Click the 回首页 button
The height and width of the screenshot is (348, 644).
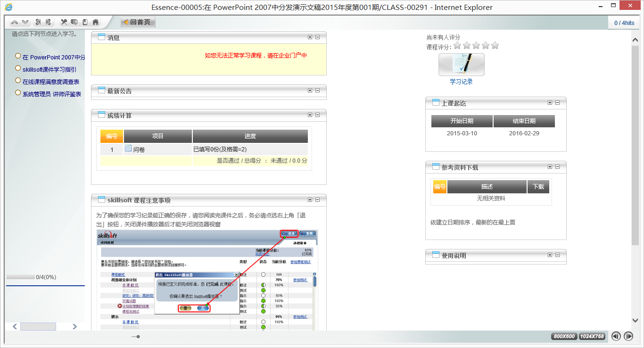pyautogui.click(x=138, y=22)
